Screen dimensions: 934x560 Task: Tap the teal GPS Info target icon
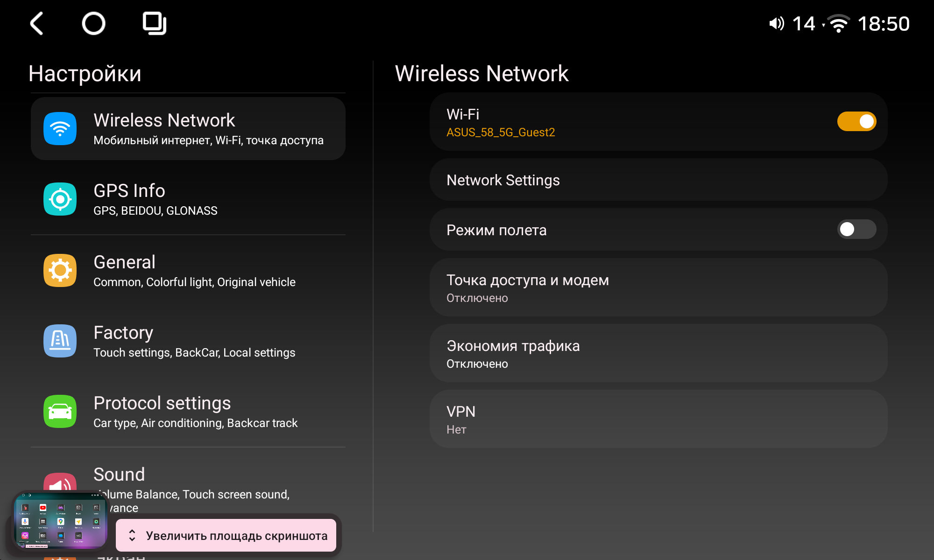60,199
